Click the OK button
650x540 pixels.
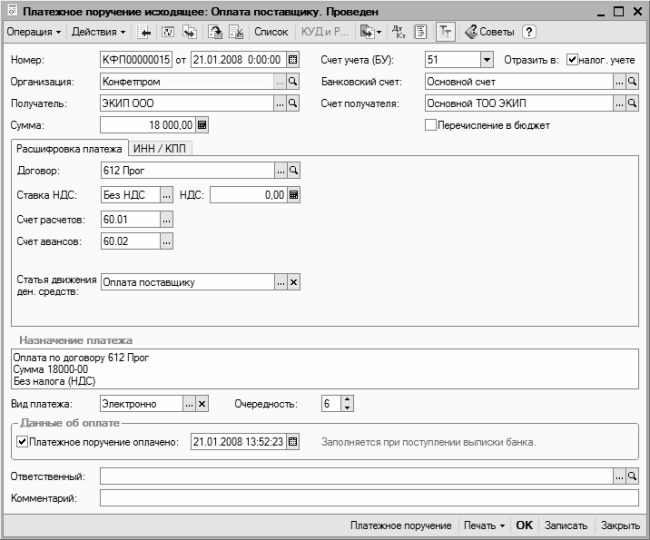pos(524,525)
